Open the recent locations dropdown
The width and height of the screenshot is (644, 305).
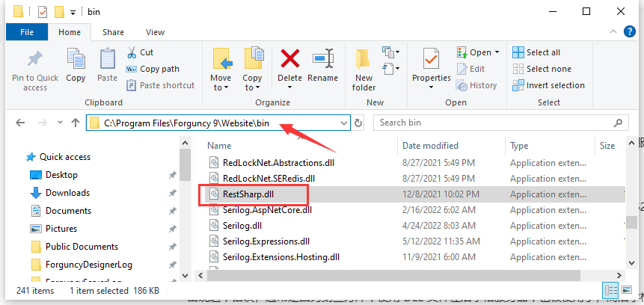pyautogui.click(x=61, y=123)
